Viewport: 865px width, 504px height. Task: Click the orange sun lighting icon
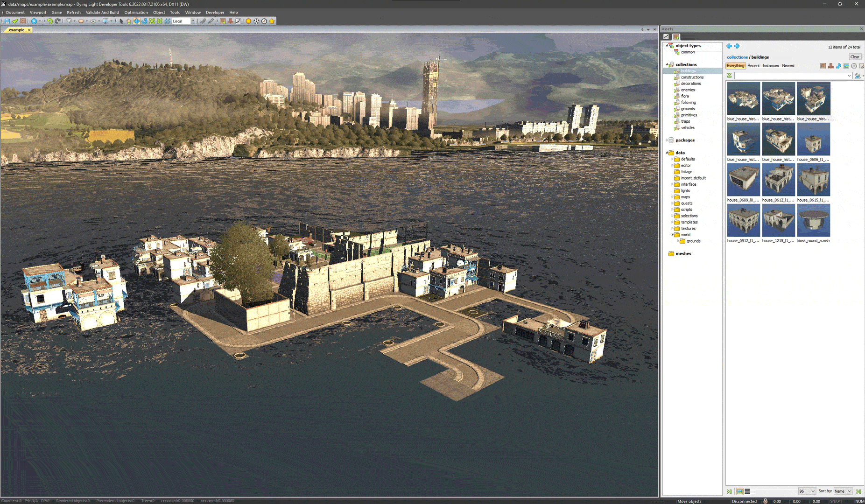248,21
